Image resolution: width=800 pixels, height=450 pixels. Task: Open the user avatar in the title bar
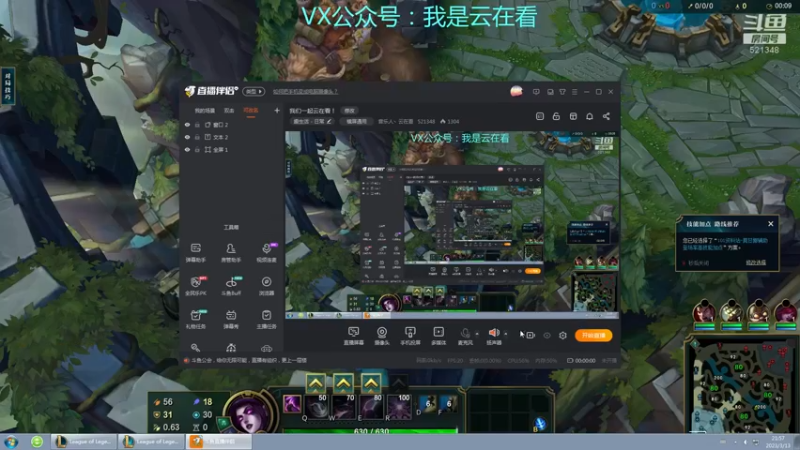pos(516,91)
